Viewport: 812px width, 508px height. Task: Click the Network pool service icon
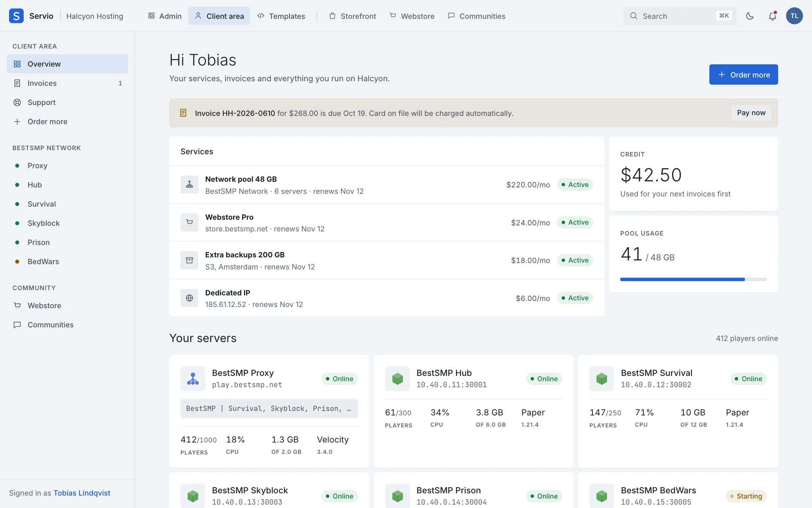(x=189, y=185)
